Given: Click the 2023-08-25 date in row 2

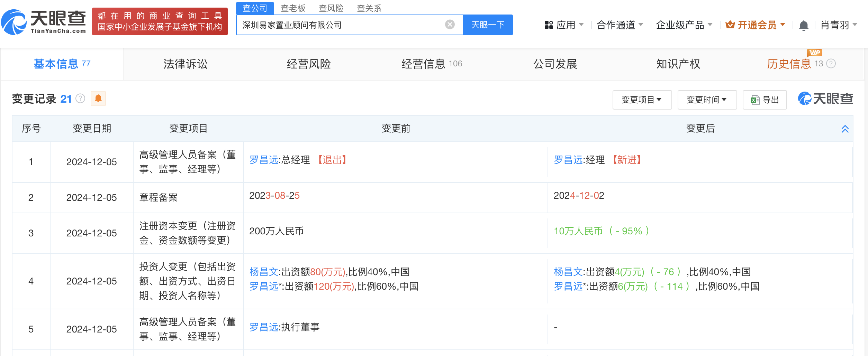Looking at the screenshot, I should coord(274,196).
